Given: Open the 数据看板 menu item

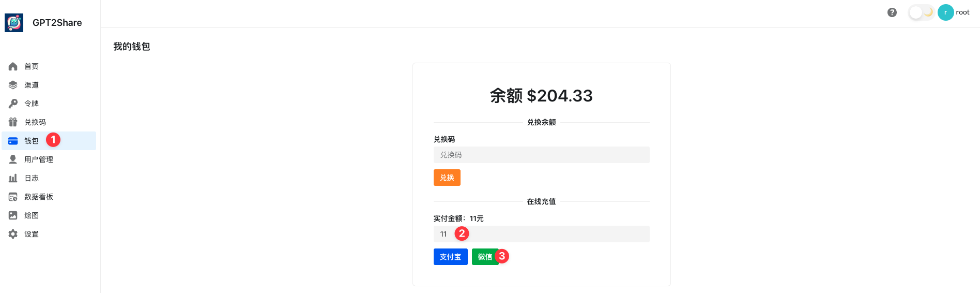Looking at the screenshot, I should pyautogui.click(x=39, y=197).
